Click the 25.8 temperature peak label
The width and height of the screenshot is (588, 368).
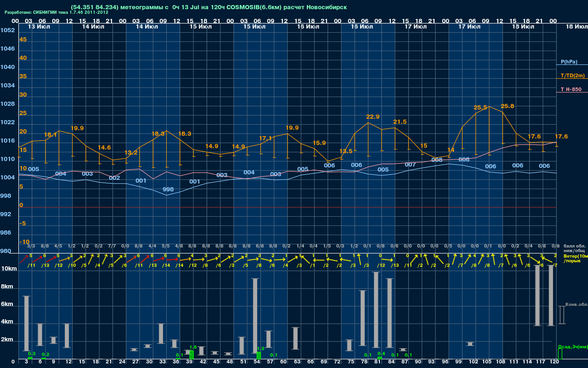coord(507,106)
